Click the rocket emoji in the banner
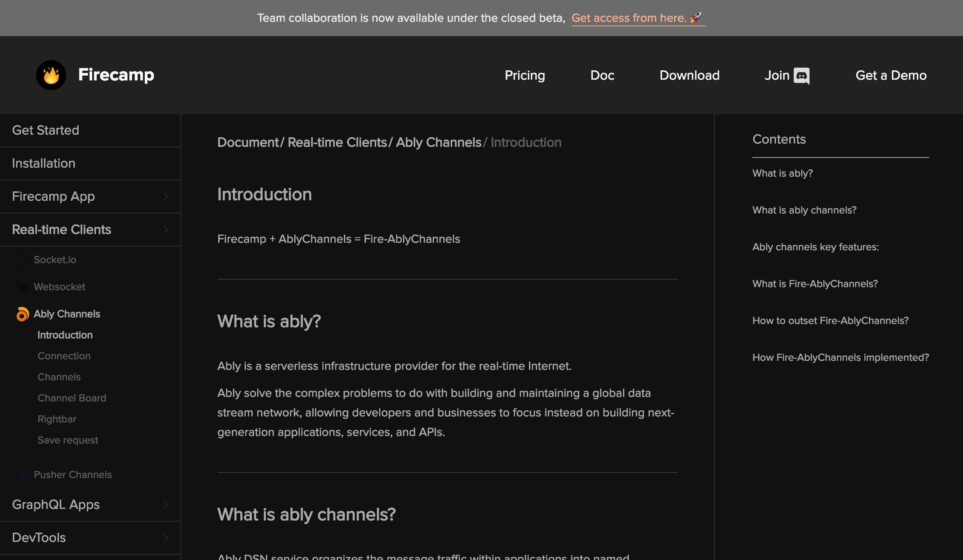The height and width of the screenshot is (560, 963). 696,18
